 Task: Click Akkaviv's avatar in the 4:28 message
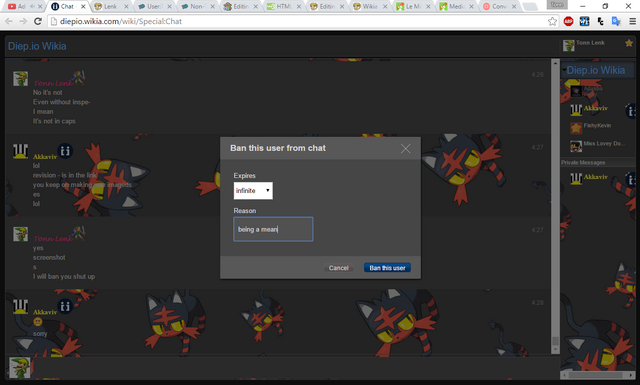point(20,306)
